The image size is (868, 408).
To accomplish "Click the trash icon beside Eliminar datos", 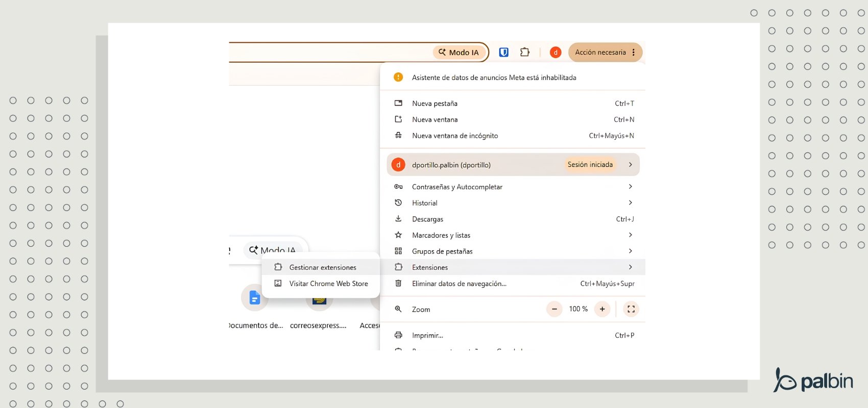I will click(398, 284).
